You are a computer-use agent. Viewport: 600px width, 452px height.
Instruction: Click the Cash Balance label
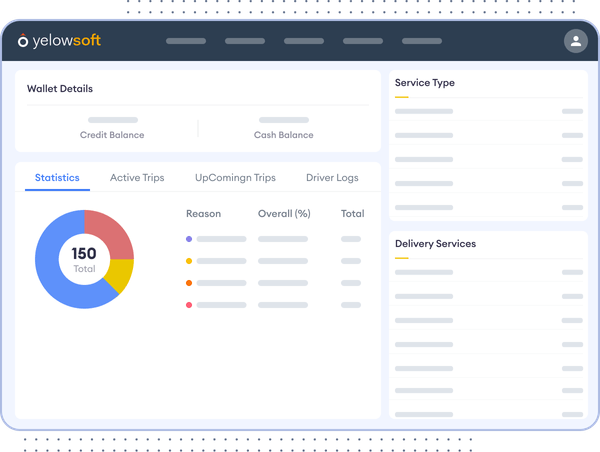284,135
